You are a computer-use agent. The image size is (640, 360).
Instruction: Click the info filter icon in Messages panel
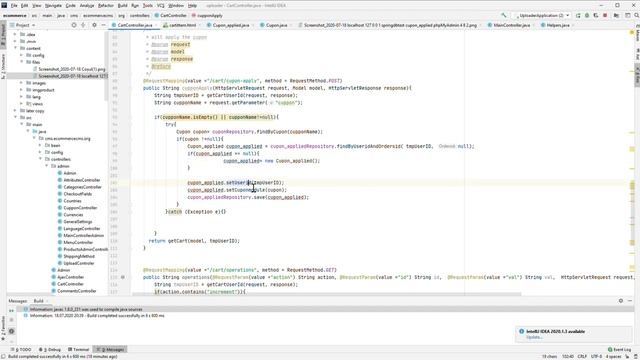[x=11, y=331]
